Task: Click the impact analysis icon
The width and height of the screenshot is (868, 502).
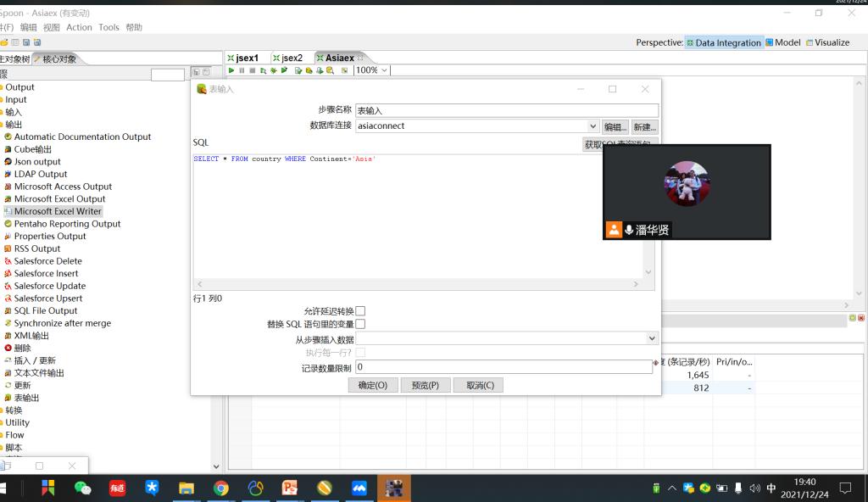Action: (x=309, y=70)
